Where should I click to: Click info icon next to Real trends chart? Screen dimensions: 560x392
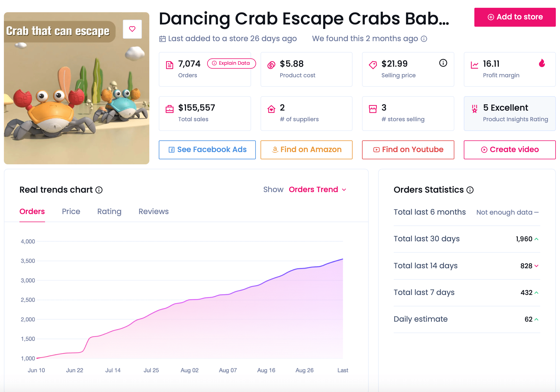point(99,190)
